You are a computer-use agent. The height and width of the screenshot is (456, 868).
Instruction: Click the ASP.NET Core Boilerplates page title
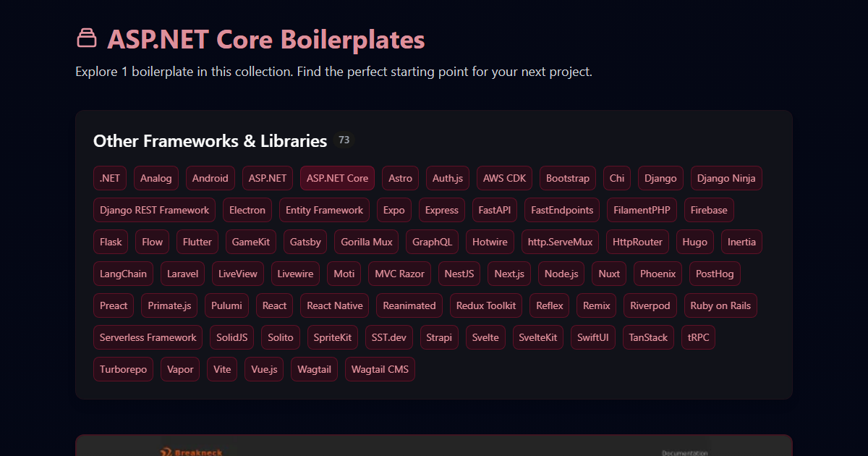266,39
